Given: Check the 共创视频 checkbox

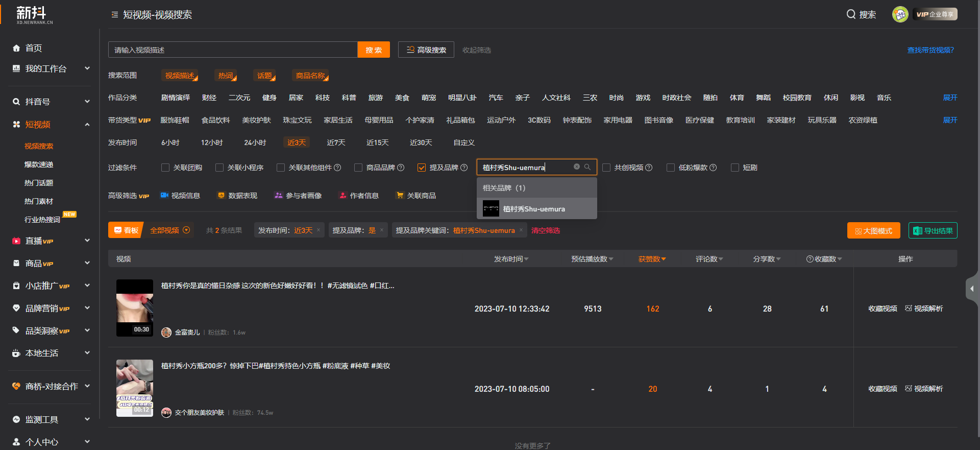Looking at the screenshot, I should [x=606, y=168].
